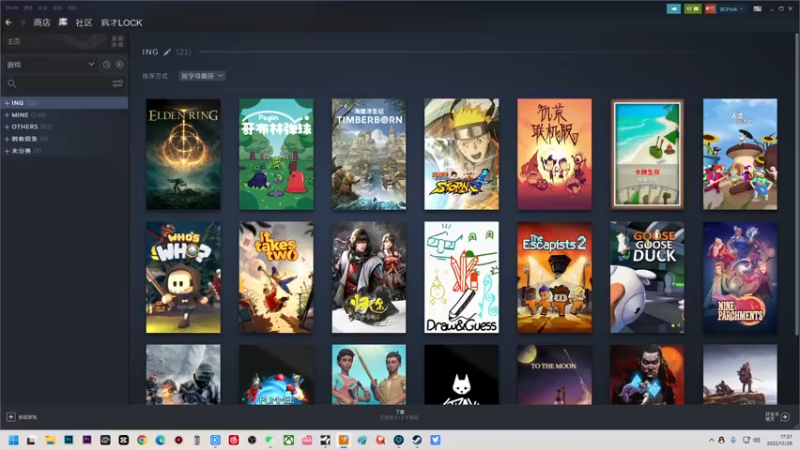Image resolution: width=800 pixels, height=450 pixels.
Task: Click the blue announcements megaphone icon
Action: [x=673, y=9]
